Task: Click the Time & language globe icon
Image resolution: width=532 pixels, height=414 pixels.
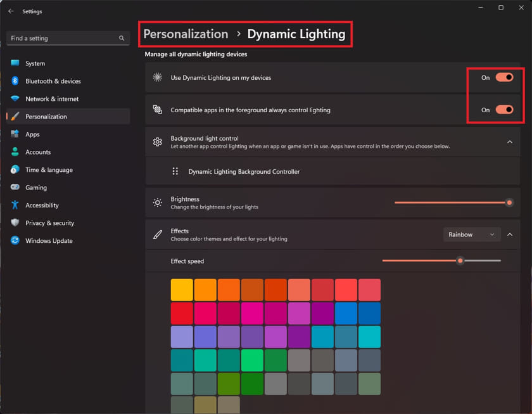Action: (15, 169)
